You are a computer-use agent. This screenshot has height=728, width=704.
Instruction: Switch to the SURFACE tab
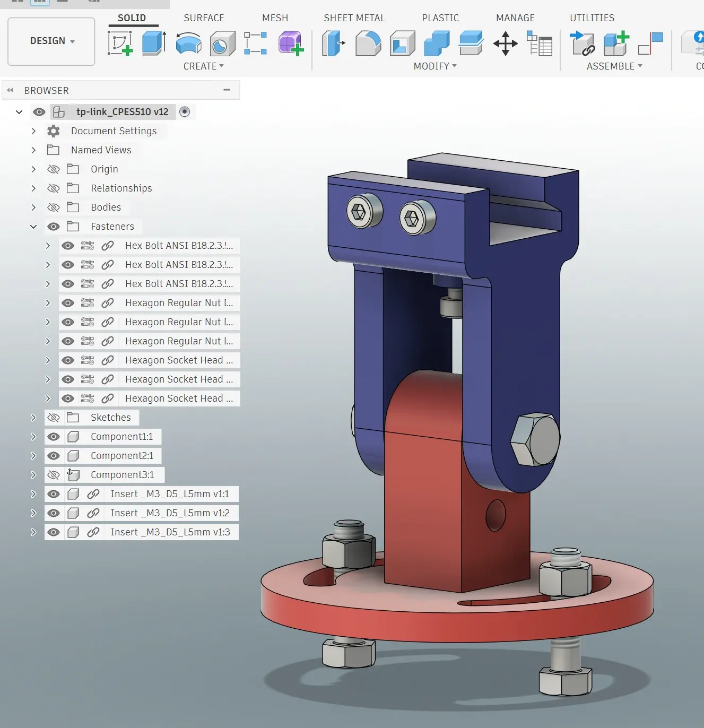204,18
